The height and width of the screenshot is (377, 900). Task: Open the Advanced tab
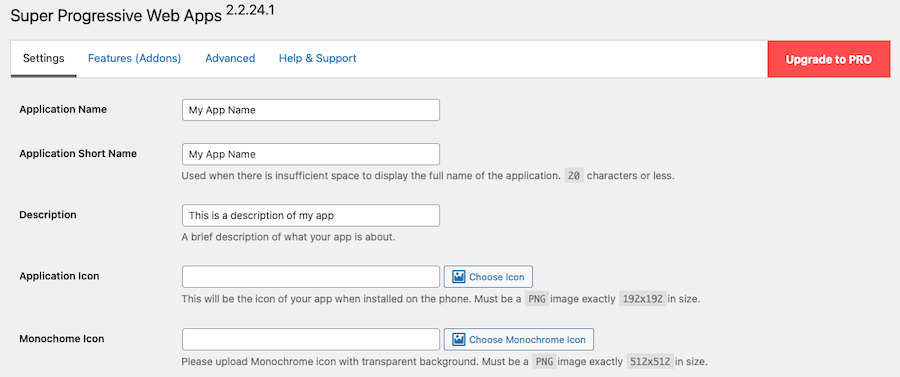click(230, 59)
